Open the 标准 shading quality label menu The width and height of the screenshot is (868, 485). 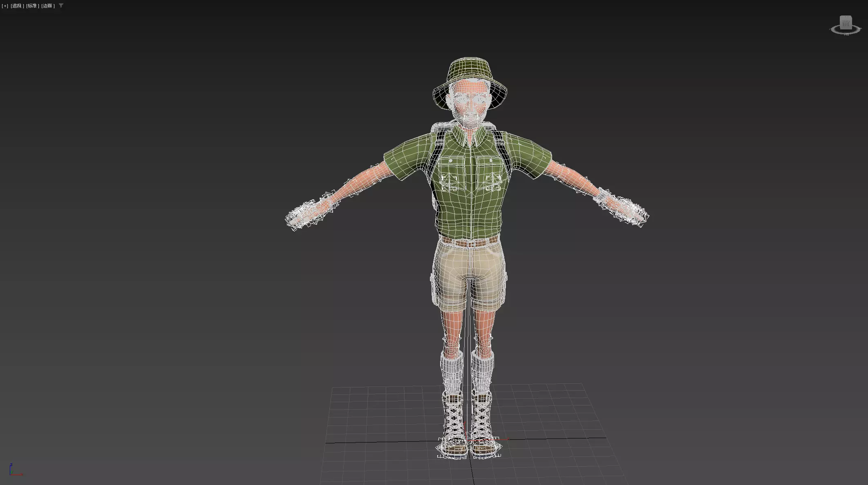point(32,6)
